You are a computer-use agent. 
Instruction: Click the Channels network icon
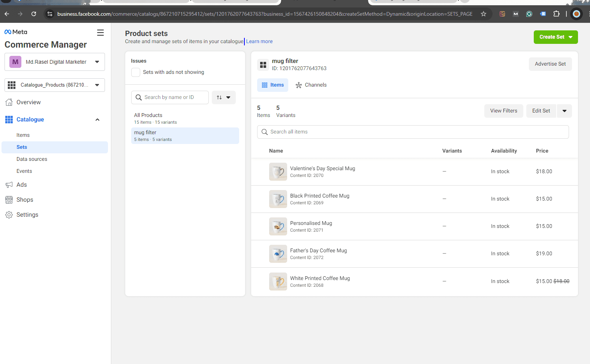coord(299,85)
